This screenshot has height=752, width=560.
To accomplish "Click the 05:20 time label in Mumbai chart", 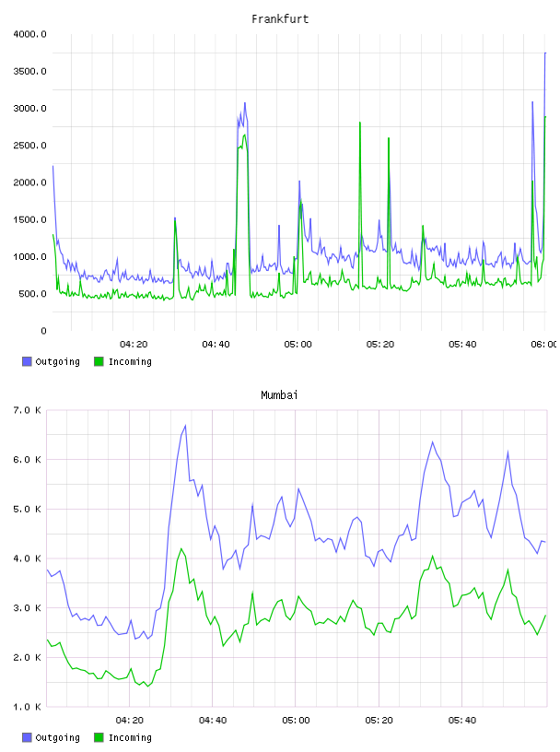I will point(379,721).
